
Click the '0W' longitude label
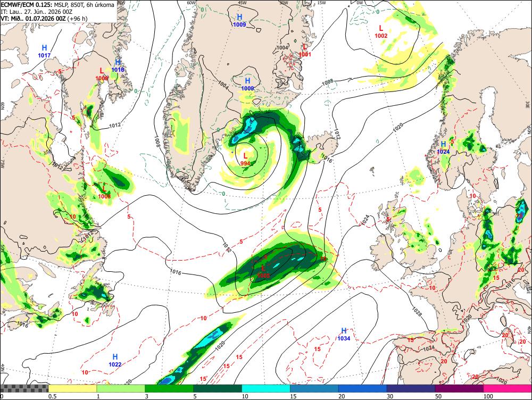[360, 2]
